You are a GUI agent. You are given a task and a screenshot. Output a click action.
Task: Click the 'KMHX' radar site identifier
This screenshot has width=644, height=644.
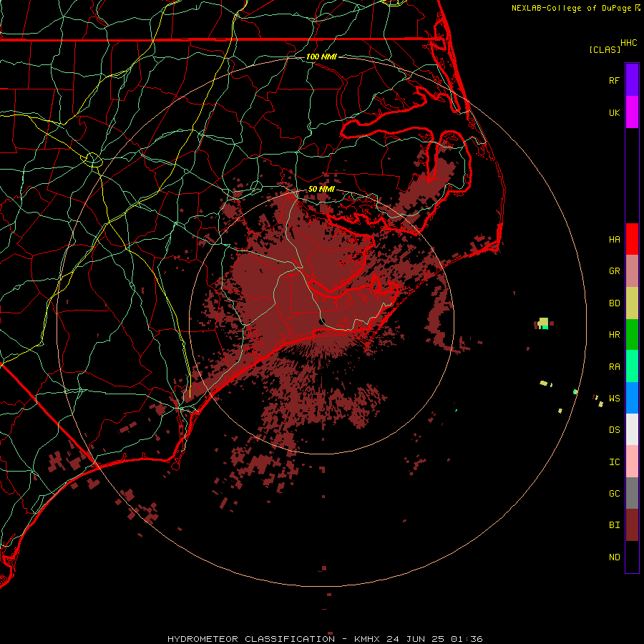(367, 639)
